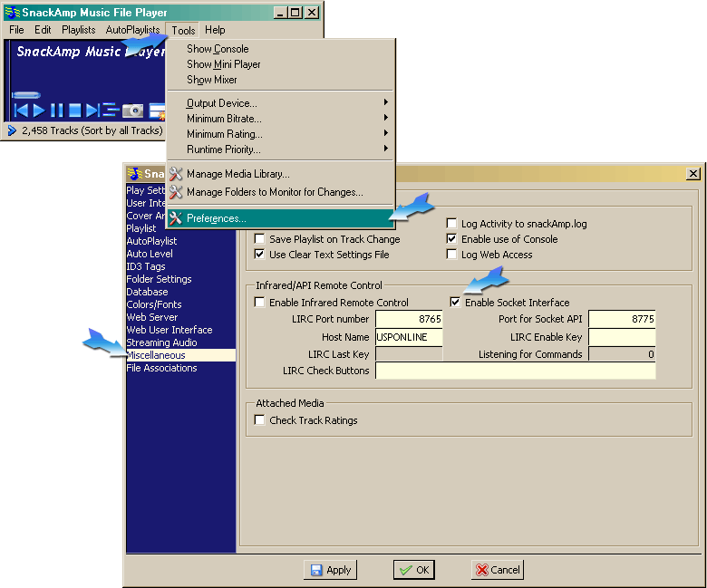
Task: Select File Associations preferences category
Action: (180, 368)
